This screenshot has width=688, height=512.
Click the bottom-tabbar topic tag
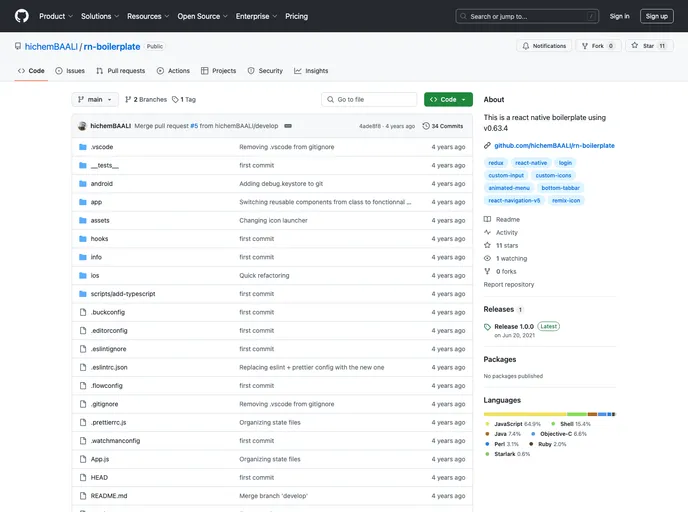click(x=560, y=188)
